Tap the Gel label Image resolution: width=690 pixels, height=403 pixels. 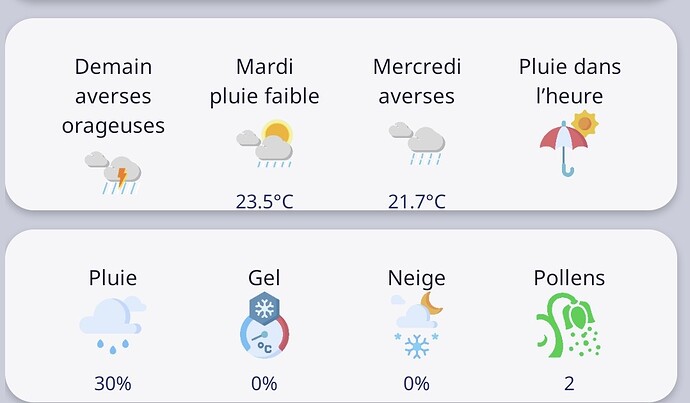coord(264,278)
